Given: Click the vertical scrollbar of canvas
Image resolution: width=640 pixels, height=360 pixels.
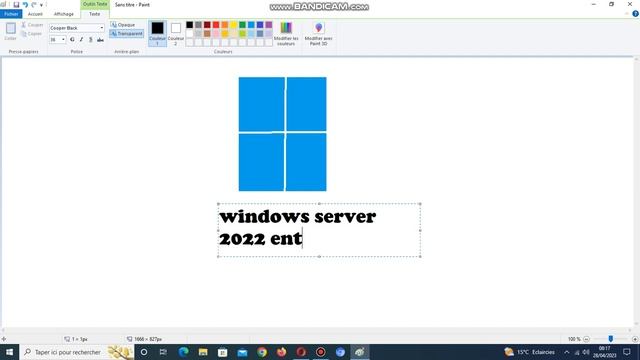Looking at the screenshot, I should point(636,192).
